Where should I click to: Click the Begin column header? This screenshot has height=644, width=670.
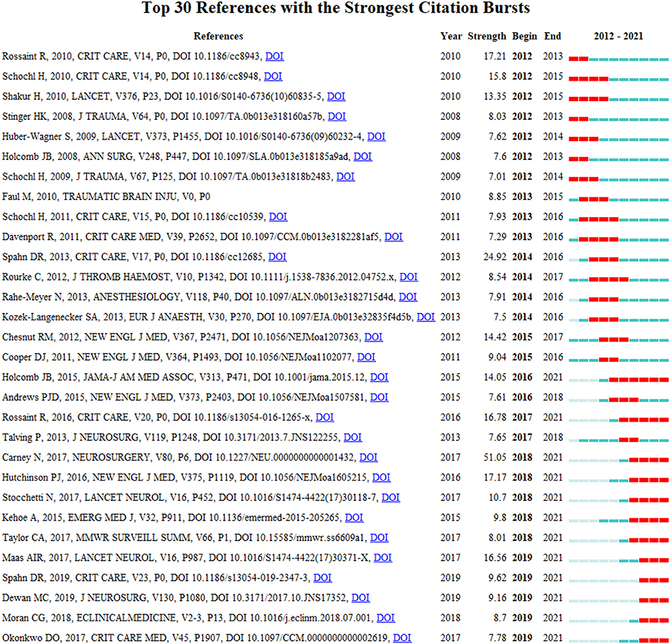click(525, 36)
